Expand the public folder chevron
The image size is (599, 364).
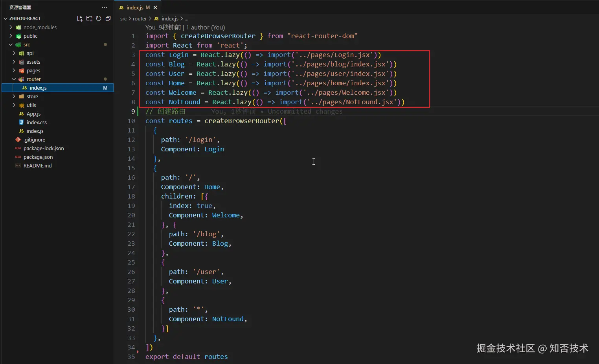11,36
